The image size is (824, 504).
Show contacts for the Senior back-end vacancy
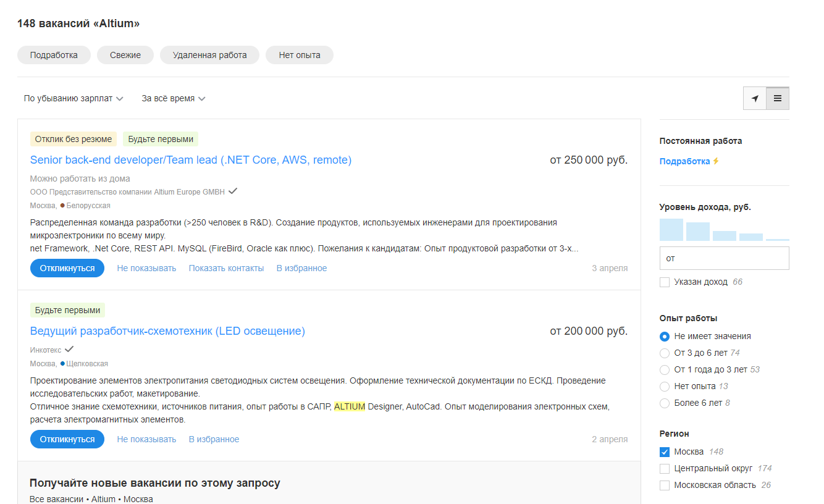(226, 268)
